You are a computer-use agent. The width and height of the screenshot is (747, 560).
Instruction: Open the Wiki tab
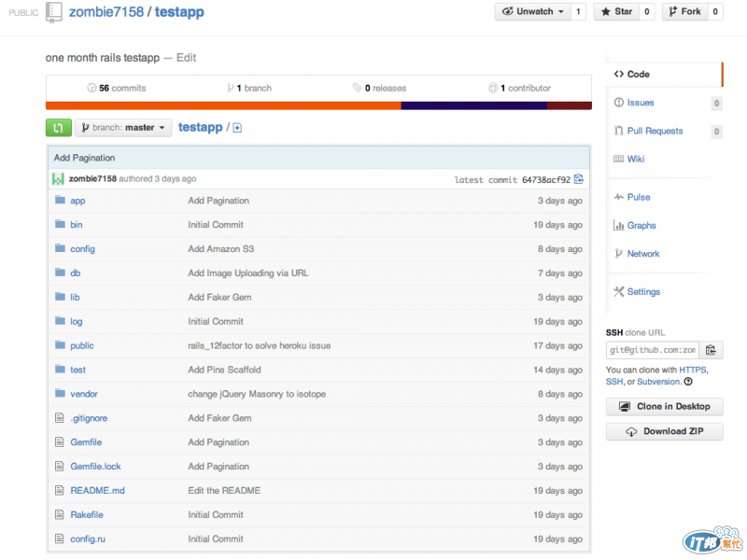(x=636, y=159)
